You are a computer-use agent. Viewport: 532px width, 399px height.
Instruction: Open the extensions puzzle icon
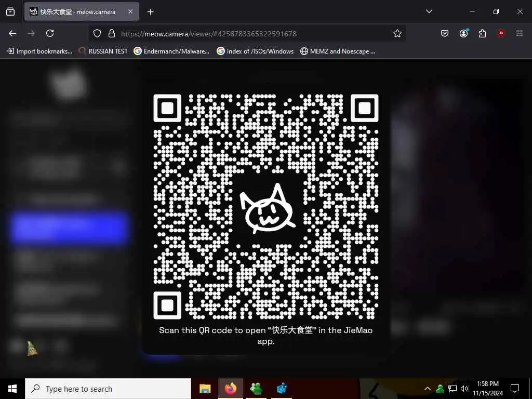click(x=482, y=33)
